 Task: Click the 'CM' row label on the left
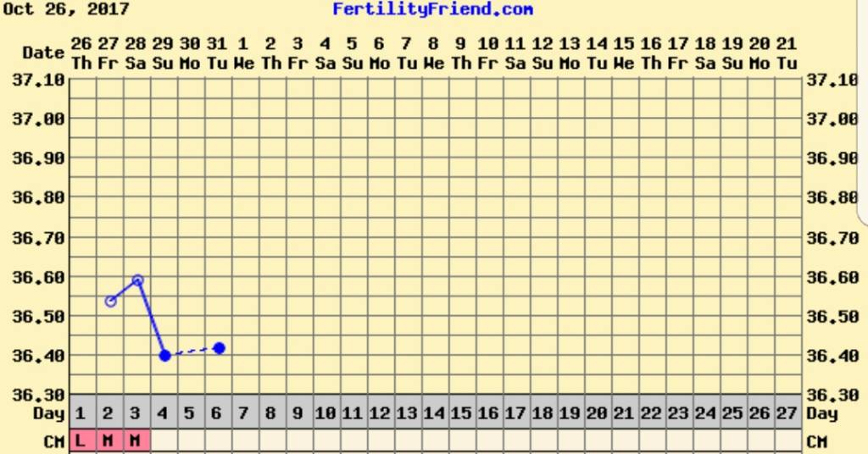point(54,441)
